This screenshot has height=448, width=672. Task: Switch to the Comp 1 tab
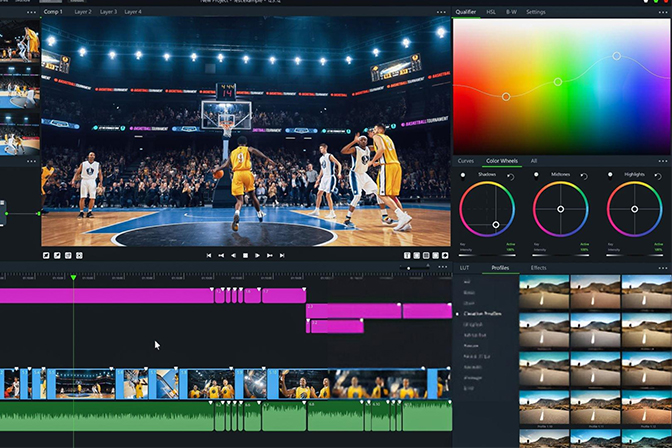[x=53, y=12]
